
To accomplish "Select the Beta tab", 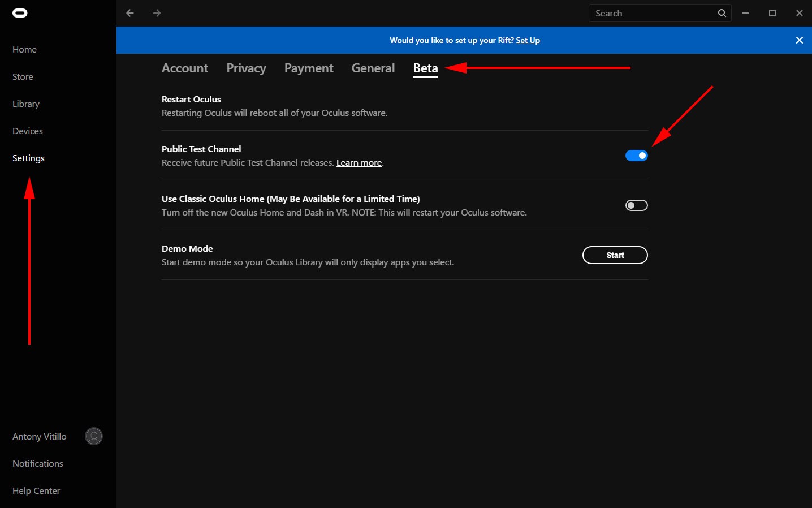I will pos(425,68).
